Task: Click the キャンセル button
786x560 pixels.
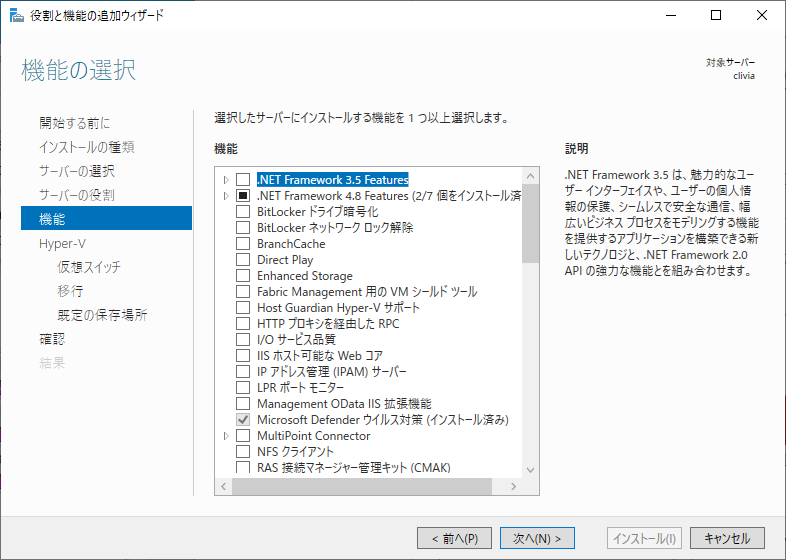Action: tap(727, 538)
